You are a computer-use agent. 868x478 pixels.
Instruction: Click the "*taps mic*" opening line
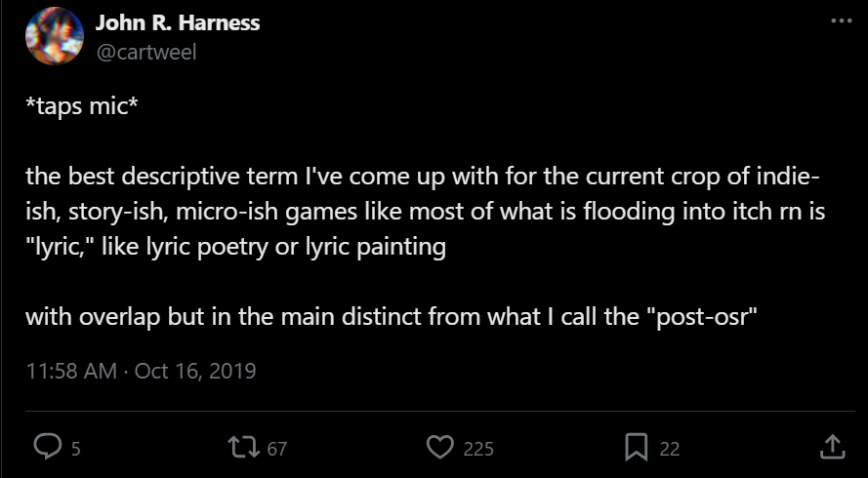[82, 106]
